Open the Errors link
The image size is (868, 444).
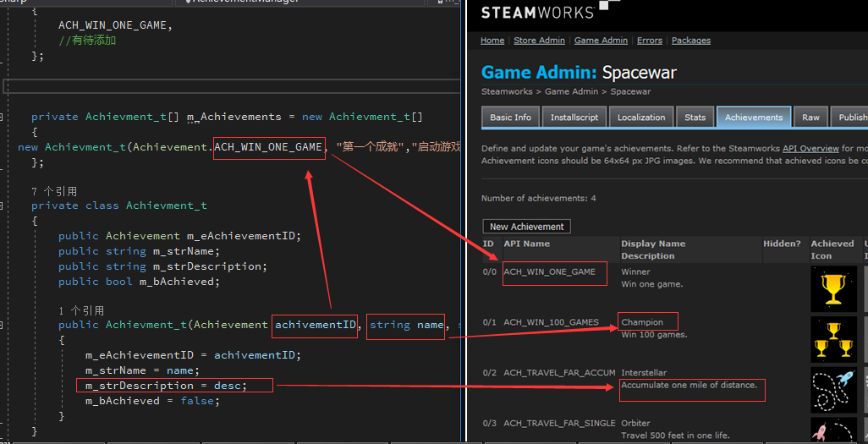tap(650, 41)
